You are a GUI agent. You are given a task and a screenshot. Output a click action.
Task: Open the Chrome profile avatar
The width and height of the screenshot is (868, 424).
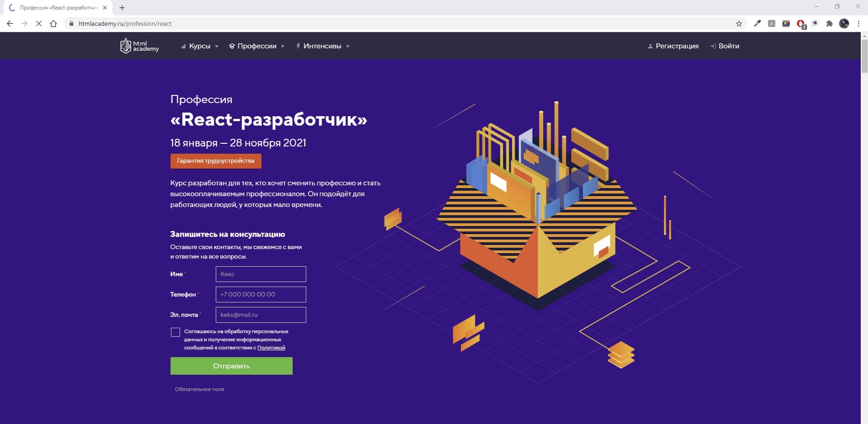pos(844,24)
